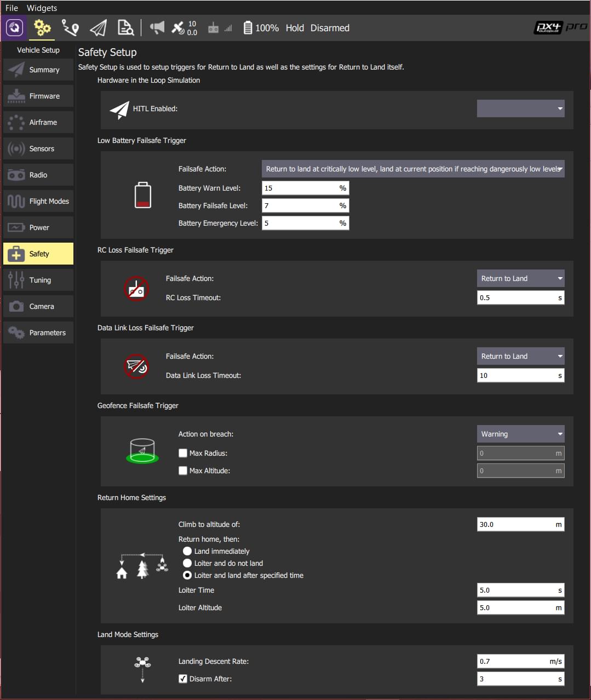The image size is (591, 700).
Task: Open the File menu
Action: pyautogui.click(x=12, y=8)
